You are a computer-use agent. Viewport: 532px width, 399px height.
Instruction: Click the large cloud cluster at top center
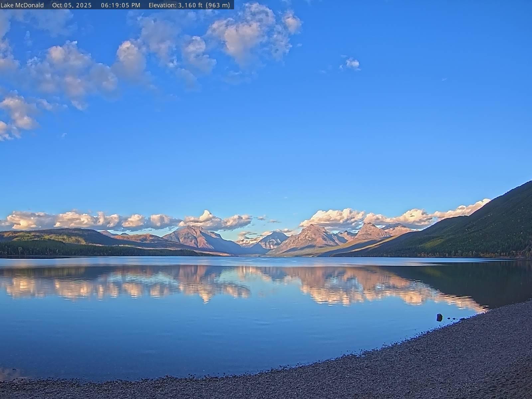click(x=246, y=33)
